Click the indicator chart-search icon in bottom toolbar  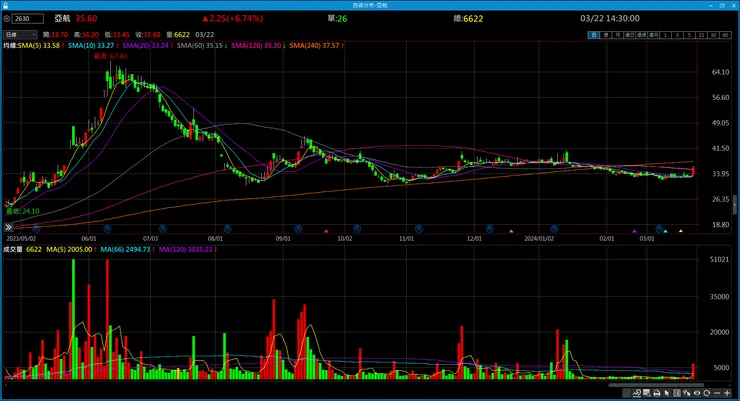click(x=637, y=393)
